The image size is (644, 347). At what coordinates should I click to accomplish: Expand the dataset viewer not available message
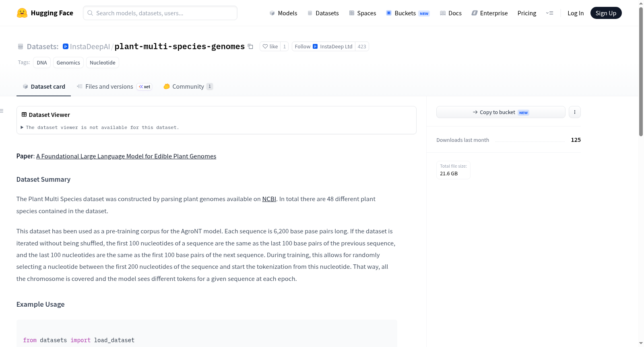pos(100,127)
